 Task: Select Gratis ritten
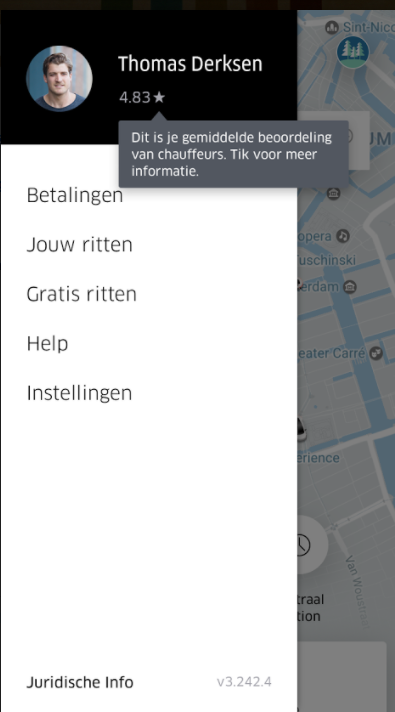coord(82,294)
